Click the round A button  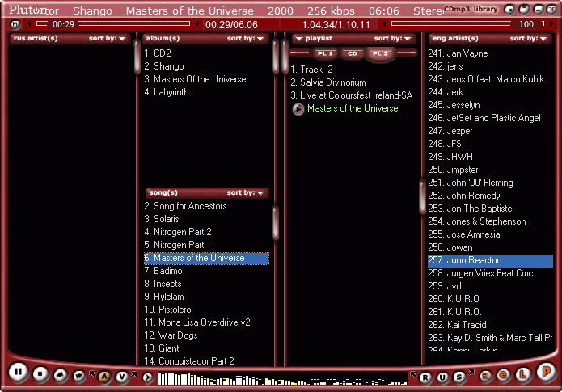point(104,377)
